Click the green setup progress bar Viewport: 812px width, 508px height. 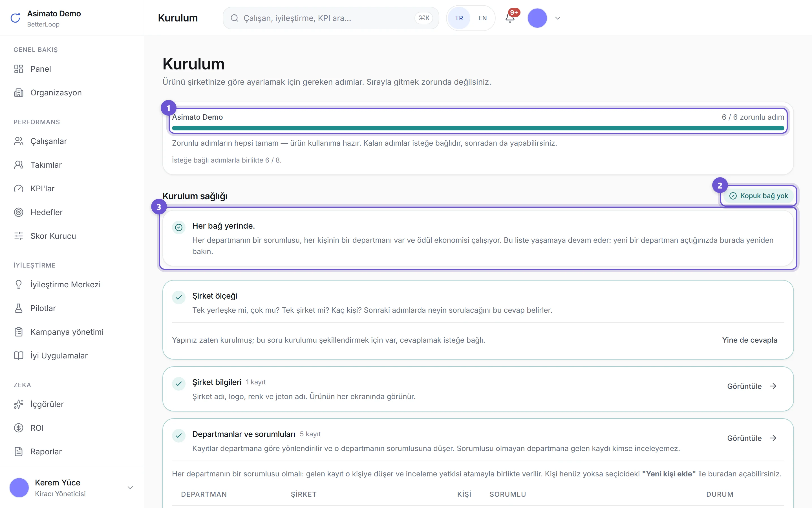[478, 128]
